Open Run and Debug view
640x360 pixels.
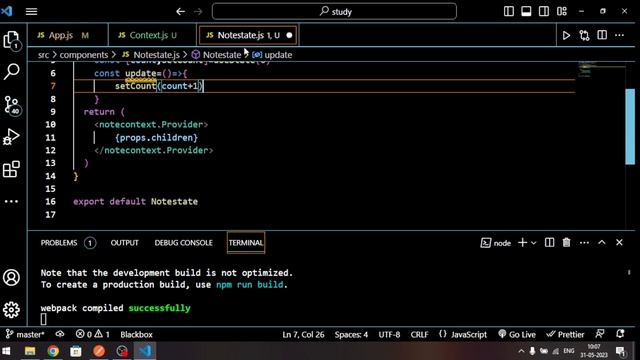click(x=11, y=137)
